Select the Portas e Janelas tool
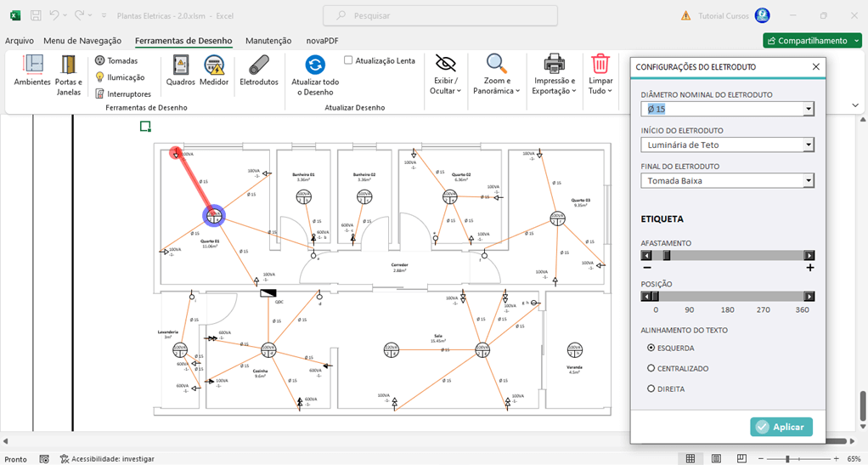 69,76
